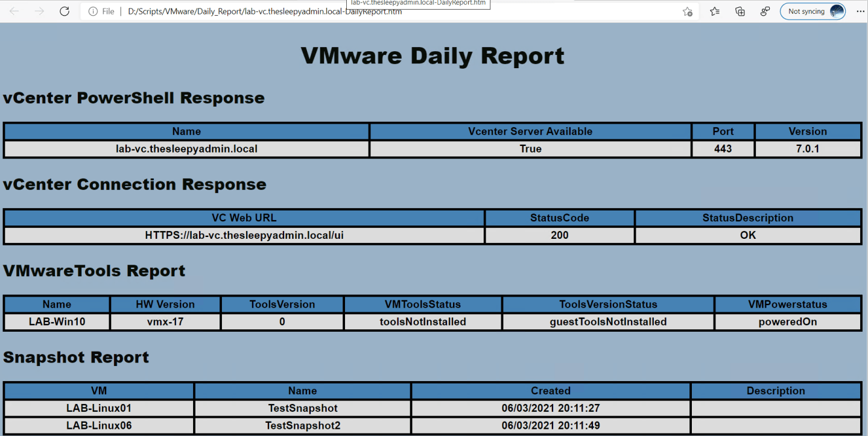The width and height of the screenshot is (868, 436).
Task: Select the VMware Daily Report heading
Action: pyautogui.click(x=432, y=55)
